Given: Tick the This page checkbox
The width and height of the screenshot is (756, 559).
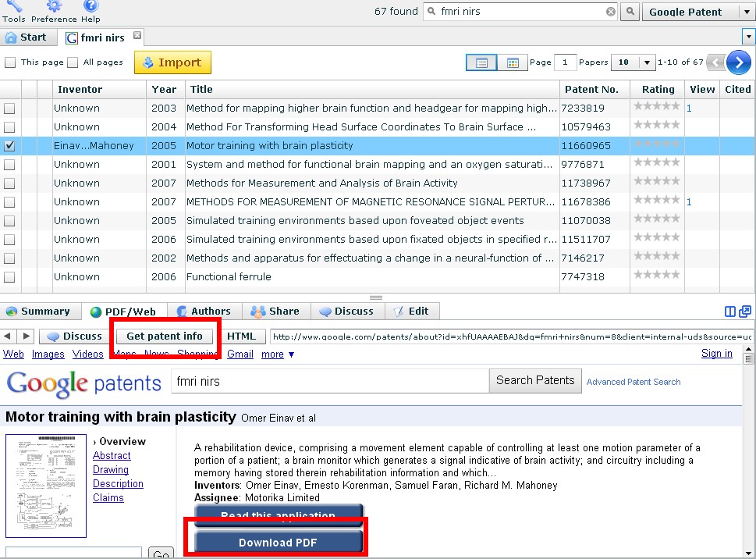Looking at the screenshot, I should [x=10, y=62].
